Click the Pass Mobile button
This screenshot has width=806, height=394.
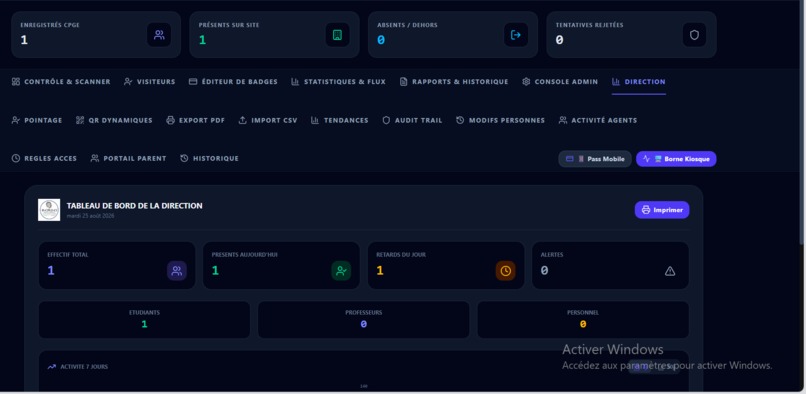(595, 159)
